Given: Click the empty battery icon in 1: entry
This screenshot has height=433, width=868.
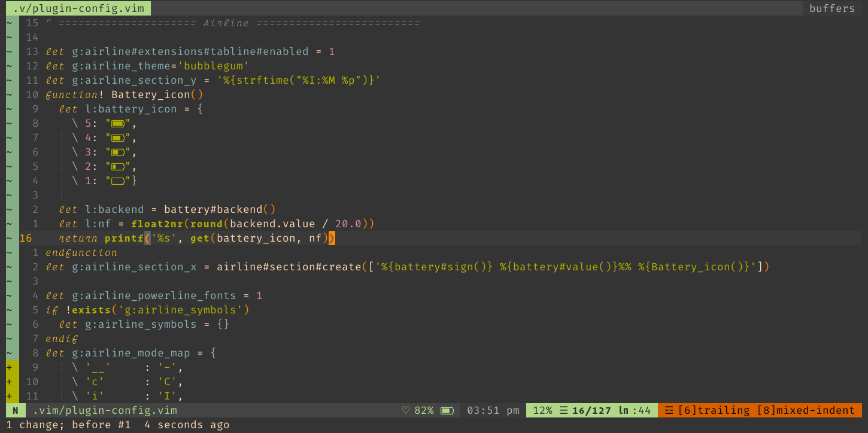Looking at the screenshot, I should [x=118, y=181].
